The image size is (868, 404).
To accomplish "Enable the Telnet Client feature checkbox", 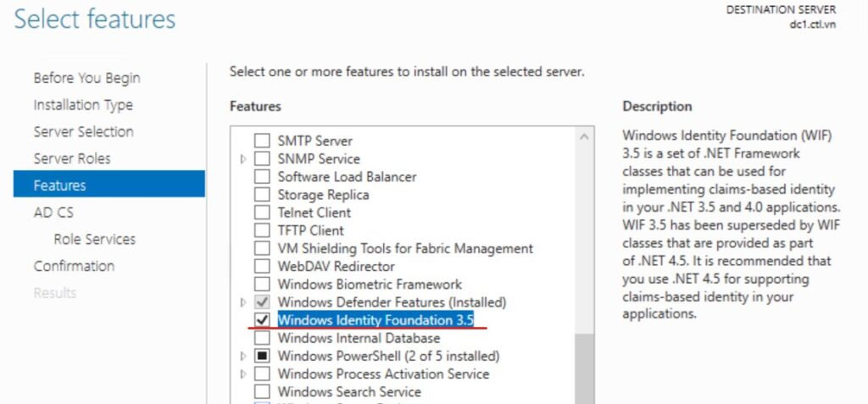I will click(263, 213).
